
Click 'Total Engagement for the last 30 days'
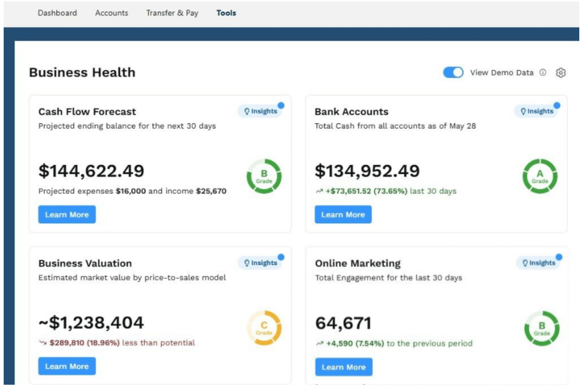tap(389, 278)
